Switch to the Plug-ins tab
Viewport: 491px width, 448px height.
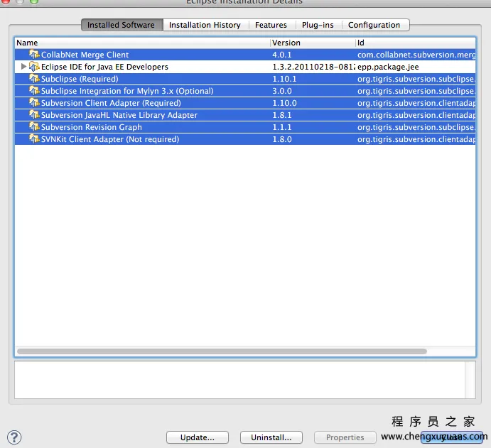click(318, 25)
